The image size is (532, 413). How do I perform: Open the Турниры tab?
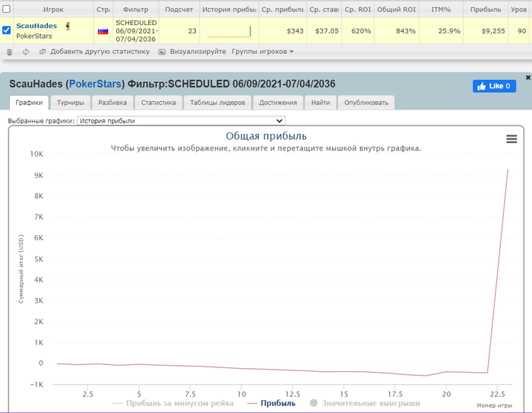(70, 103)
